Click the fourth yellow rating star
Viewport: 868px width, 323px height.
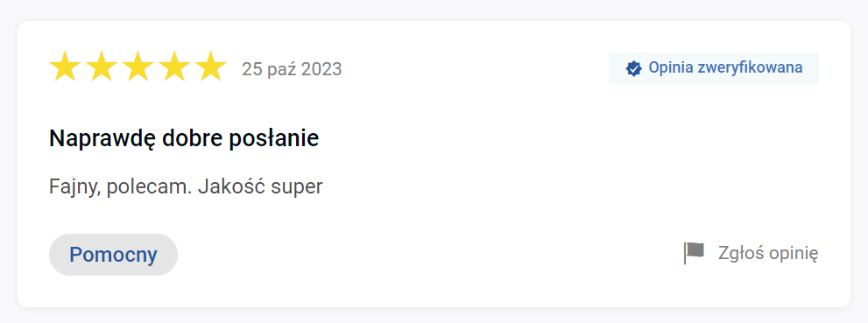[174, 67]
